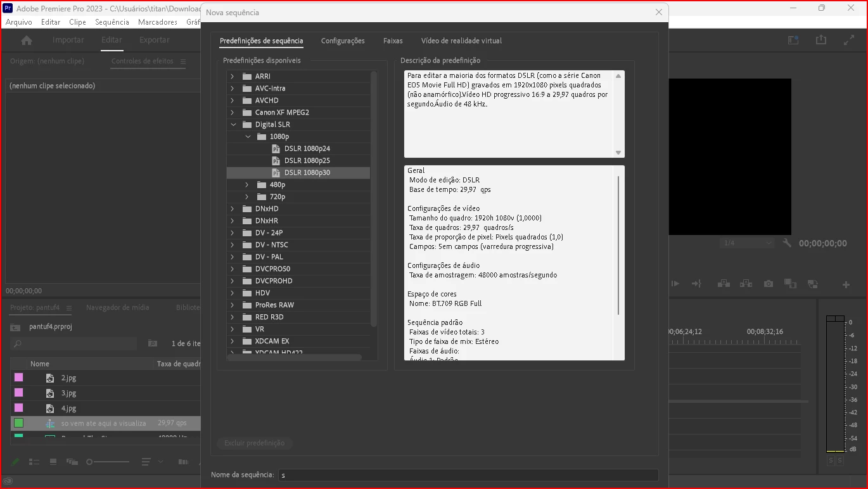Click the Find bin icon by search field
This screenshot has width=868, height=489.
[x=153, y=343]
